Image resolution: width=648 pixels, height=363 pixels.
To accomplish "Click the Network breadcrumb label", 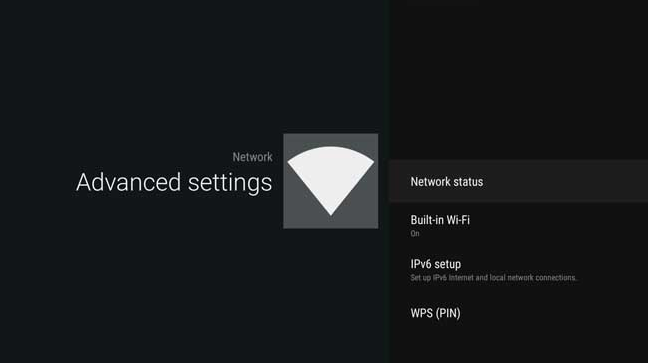I will tap(253, 157).
